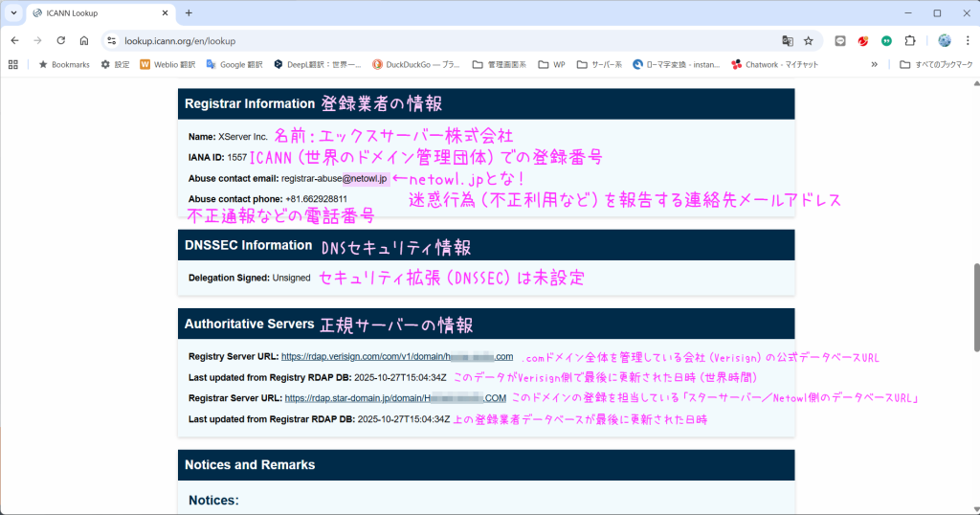
Task: Open the Chatwork bookmark
Action: point(776,64)
